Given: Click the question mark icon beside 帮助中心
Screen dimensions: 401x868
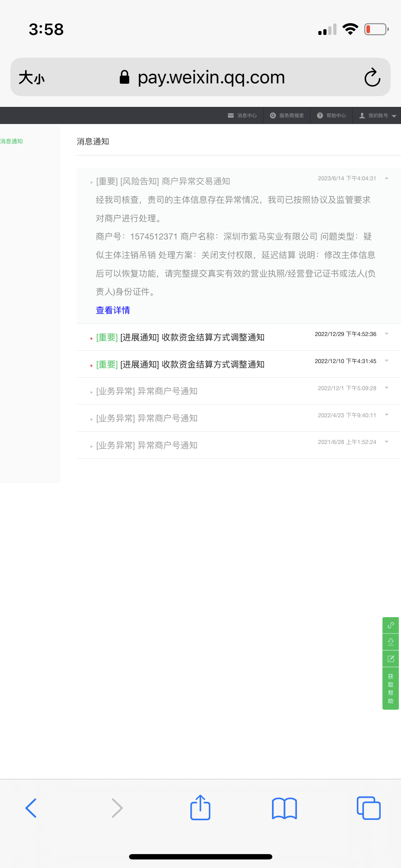Looking at the screenshot, I should pos(320,115).
